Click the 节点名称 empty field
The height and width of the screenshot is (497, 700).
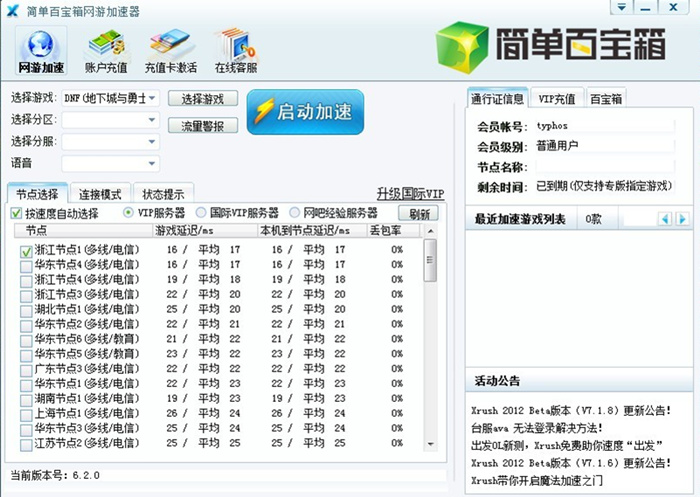pyautogui.click(x=605, y=167)
